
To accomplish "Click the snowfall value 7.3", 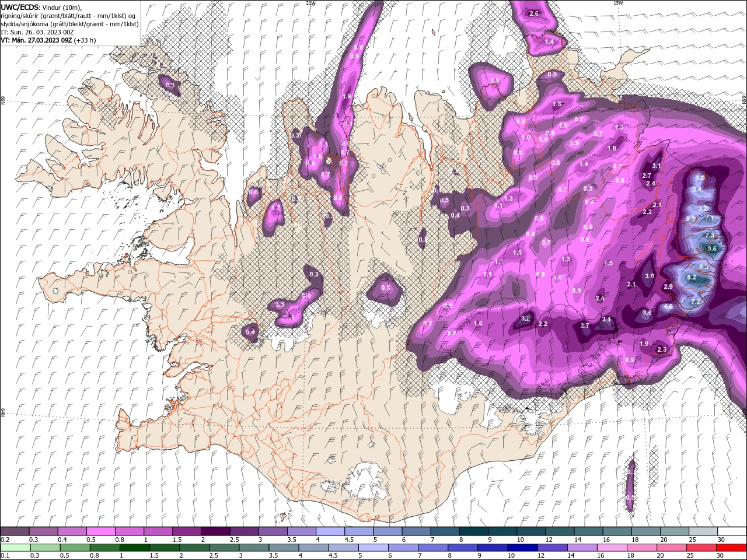I will (x=710, y=235).
